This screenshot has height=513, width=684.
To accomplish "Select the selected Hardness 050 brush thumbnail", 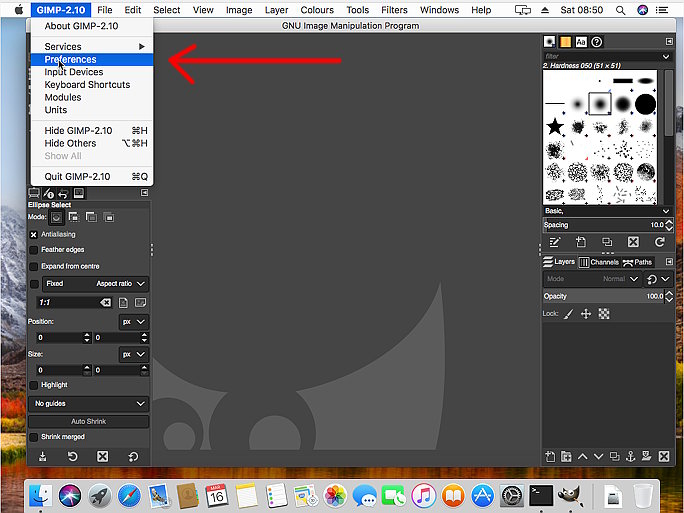I will pos(599,104).
